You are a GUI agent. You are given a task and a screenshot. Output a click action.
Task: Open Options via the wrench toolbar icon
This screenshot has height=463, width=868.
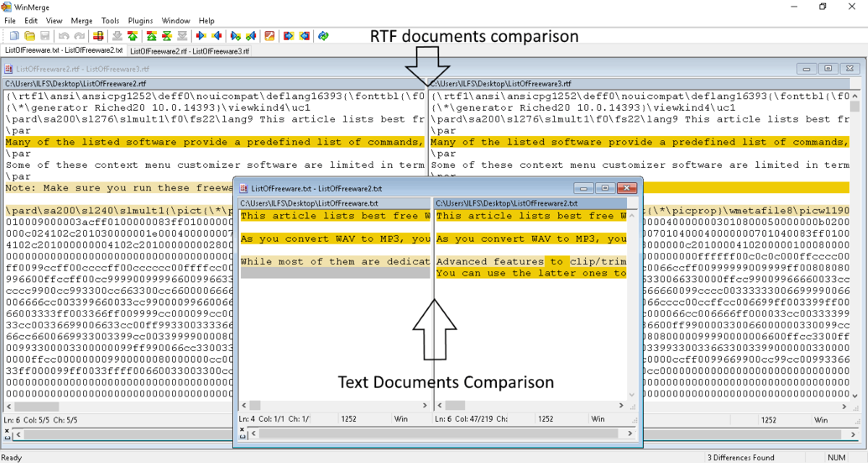tap(270, 35)
